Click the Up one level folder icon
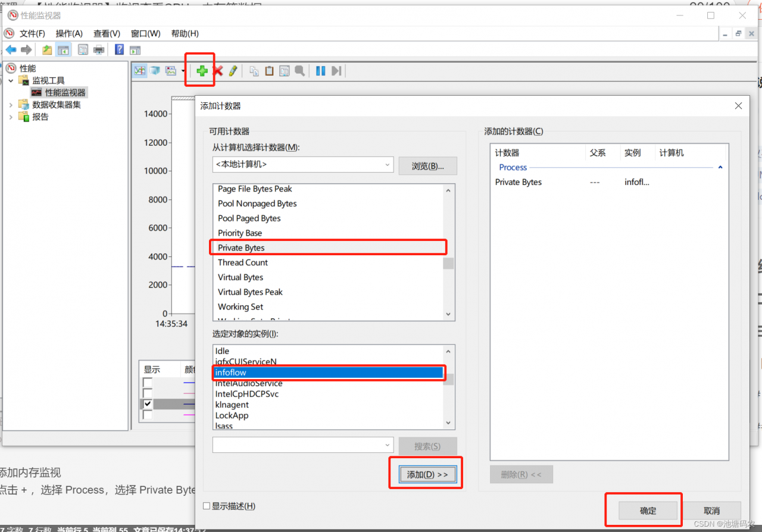The width and height of the screenshot is (762, 532). [x=47, y=50]
